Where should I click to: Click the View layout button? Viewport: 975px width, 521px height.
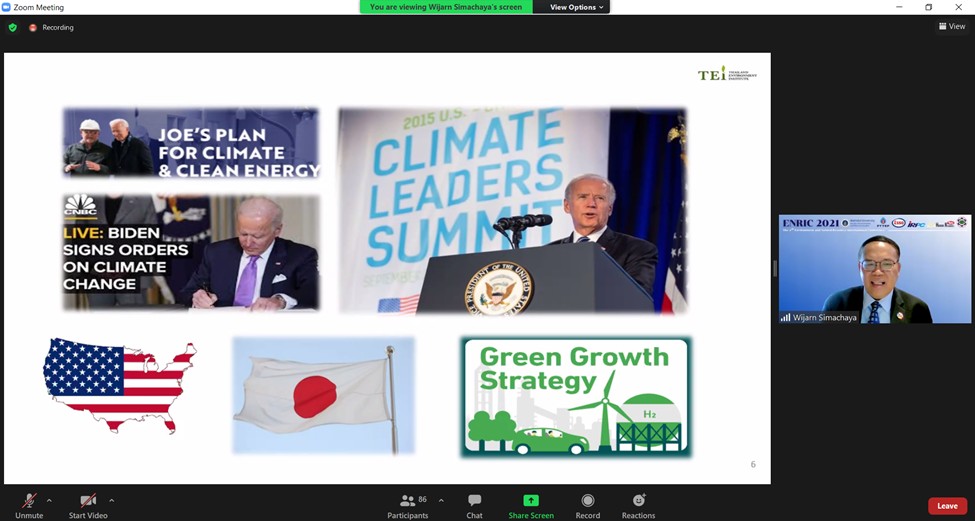pyautogui.click(x=952, y=26)
